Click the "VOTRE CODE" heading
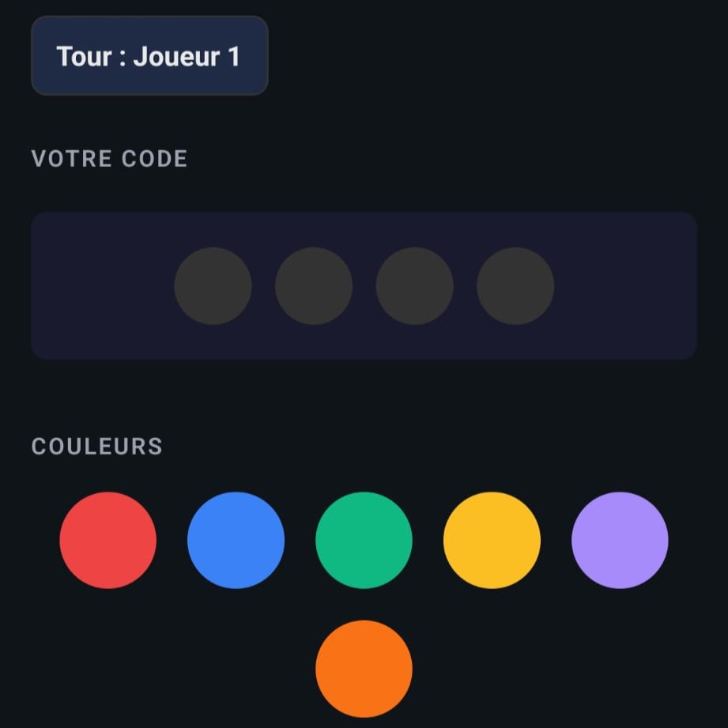This screenshot has width=728, height=728. click(x=109, y=159)
